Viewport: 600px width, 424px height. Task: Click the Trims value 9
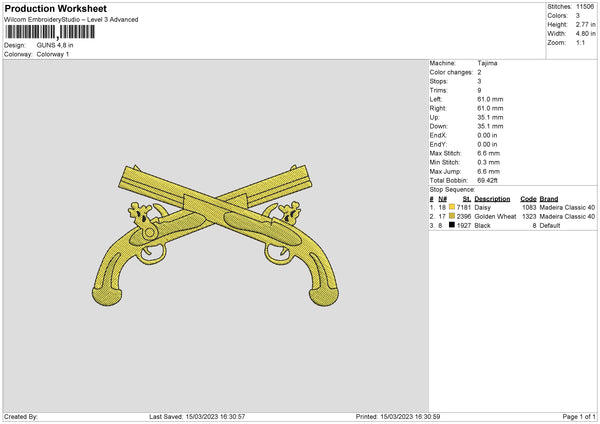coord(479,90)
